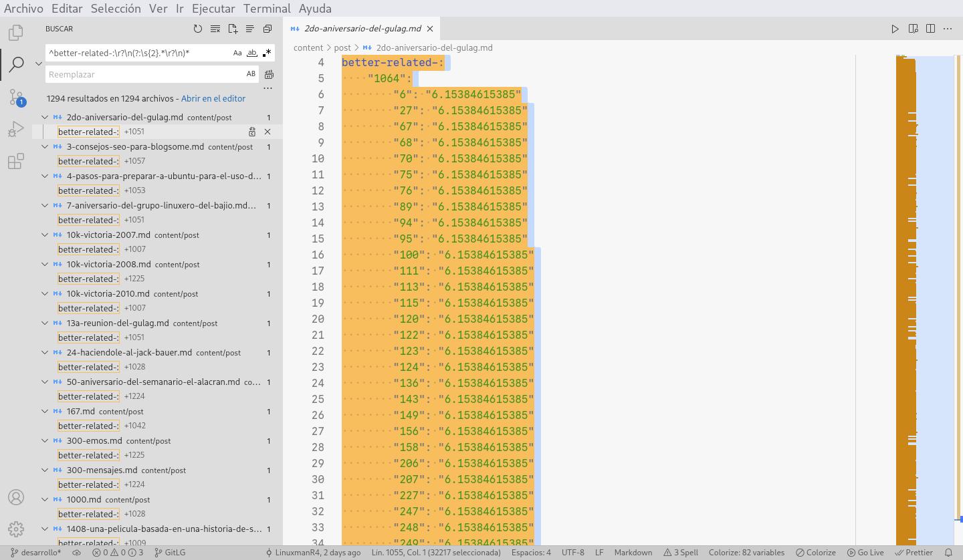The width and height of the screenshot is (963, 560).
Task: Toggle Match Whole Word search option
Action: click(x=252, y=53)
